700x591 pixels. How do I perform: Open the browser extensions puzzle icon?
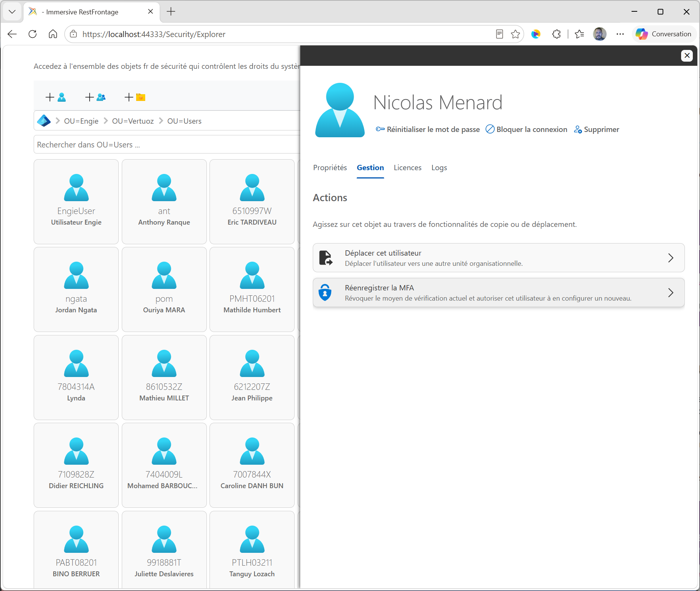556,34
